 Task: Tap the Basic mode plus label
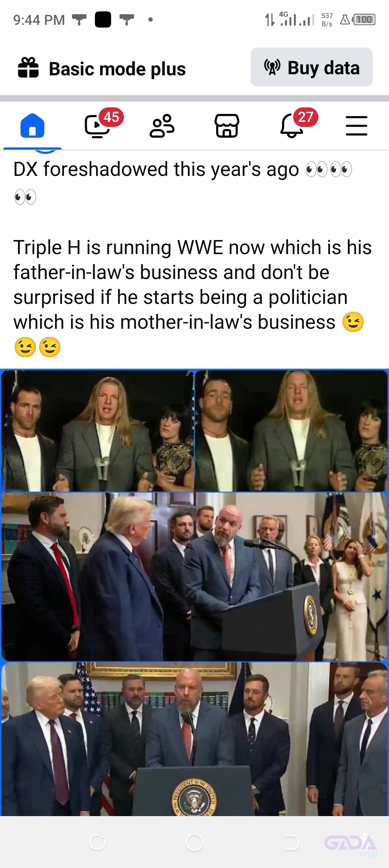point(117,69)
